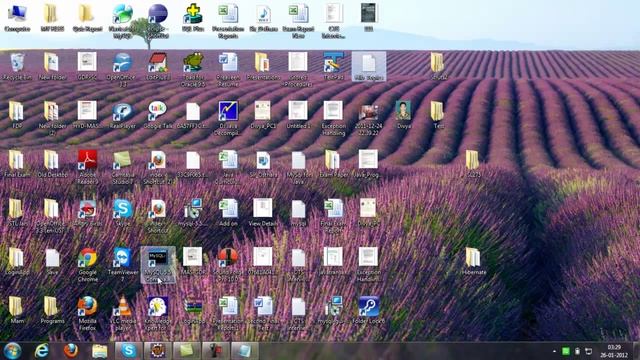Open the Hibernate folder
The image size is (640, 360).
click(x=473, y=261)
